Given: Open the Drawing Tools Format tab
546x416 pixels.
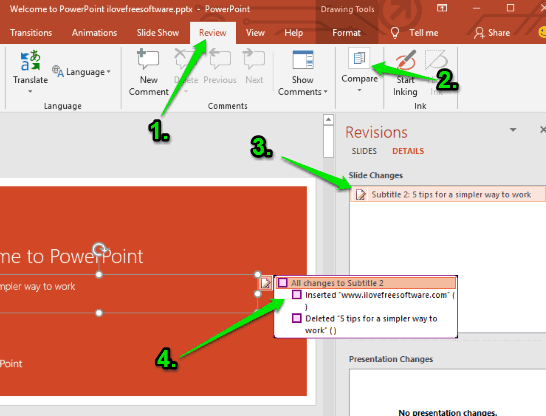Looking at the screenshot, I should click(346, 33).
